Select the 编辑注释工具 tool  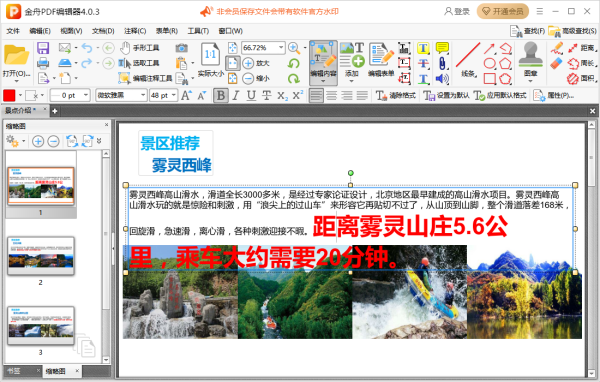tap(145, 78)
